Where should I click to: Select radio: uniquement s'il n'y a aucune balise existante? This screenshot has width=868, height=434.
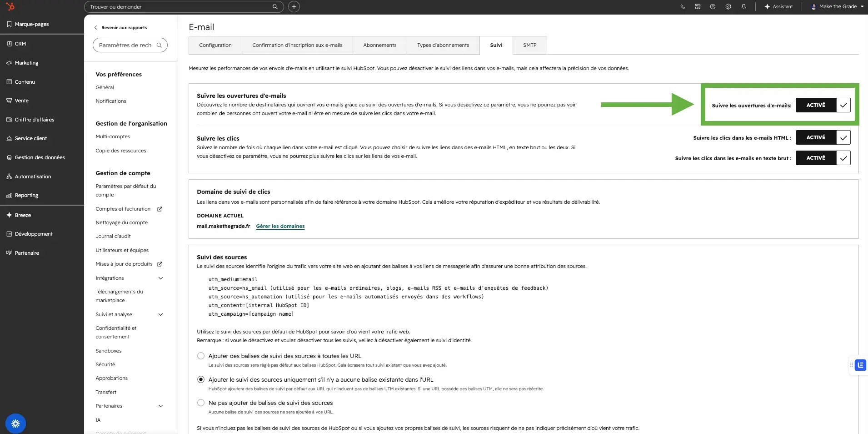[201, 379]
